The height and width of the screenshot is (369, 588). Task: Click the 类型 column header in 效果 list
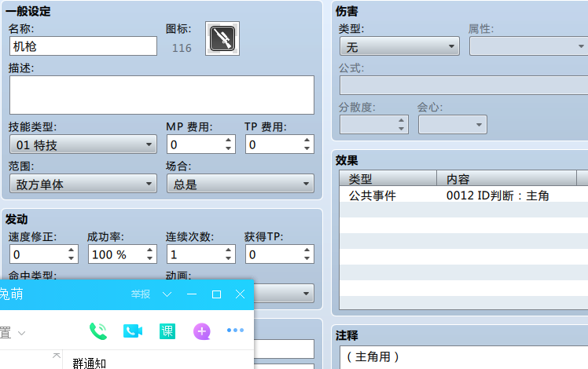click(388, 179)
